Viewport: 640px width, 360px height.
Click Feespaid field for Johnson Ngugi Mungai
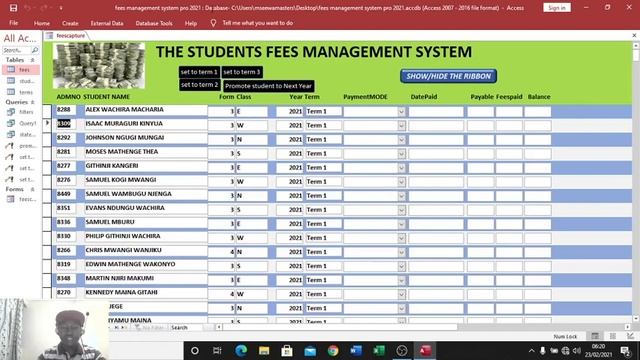coord(509,140)
